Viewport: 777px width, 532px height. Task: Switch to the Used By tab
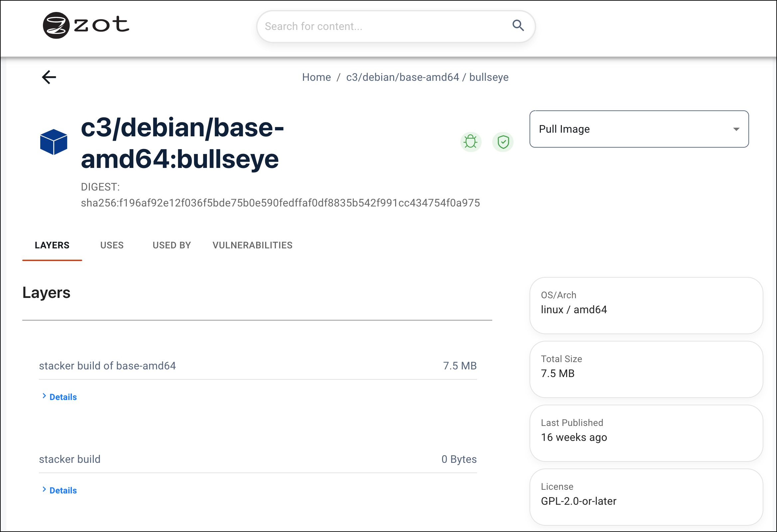(172, 245)
